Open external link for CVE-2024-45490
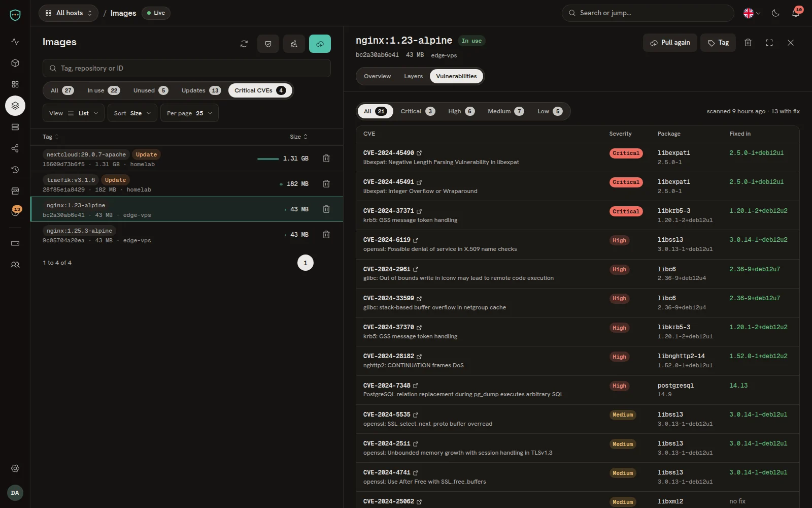The image size is (812, 508). click(419, 153)
